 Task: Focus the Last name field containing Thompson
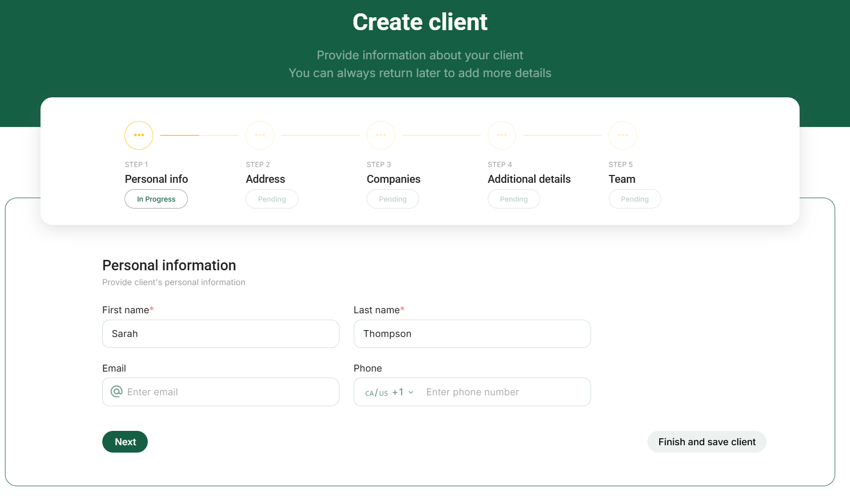tap(472, 334)
